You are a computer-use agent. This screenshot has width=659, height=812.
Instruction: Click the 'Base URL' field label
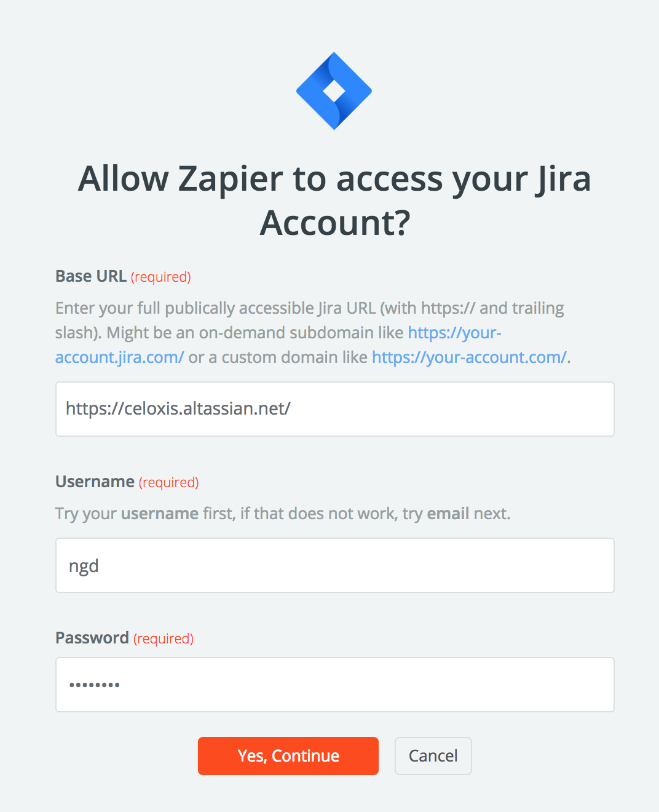[91, 276]
